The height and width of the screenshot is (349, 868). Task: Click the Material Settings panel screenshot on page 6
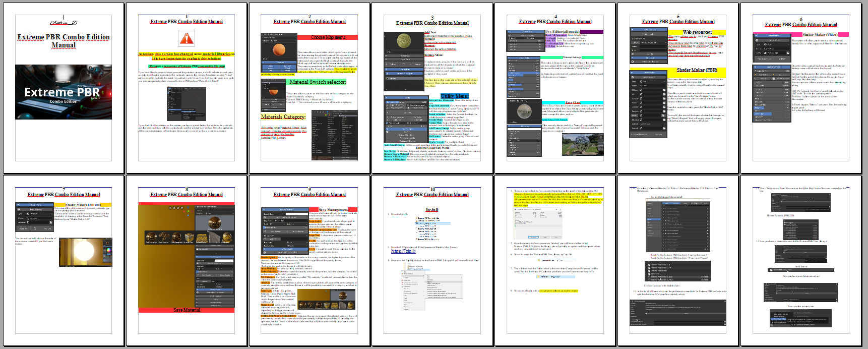tap(771, 93)
